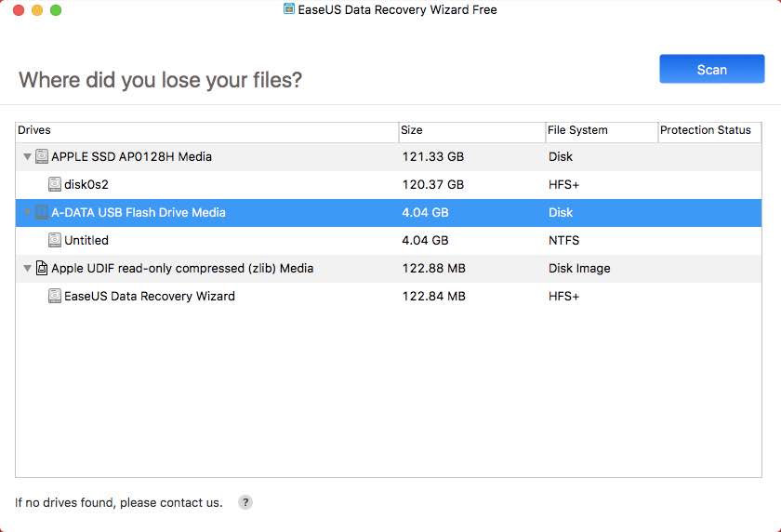781x532 pixels.
Task: Click the question mark help icon
Action: point(245,502)
